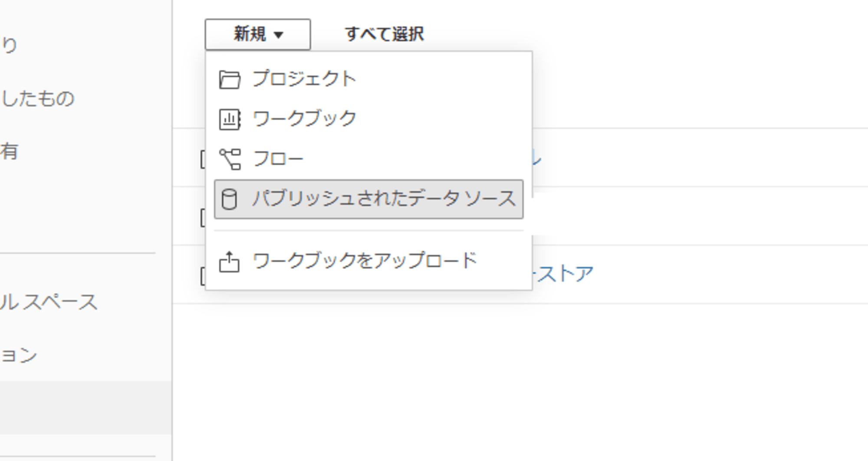Open the link ending in ストア
The width and height of the screenshot is (868, 461).
[x=563, y=274]
